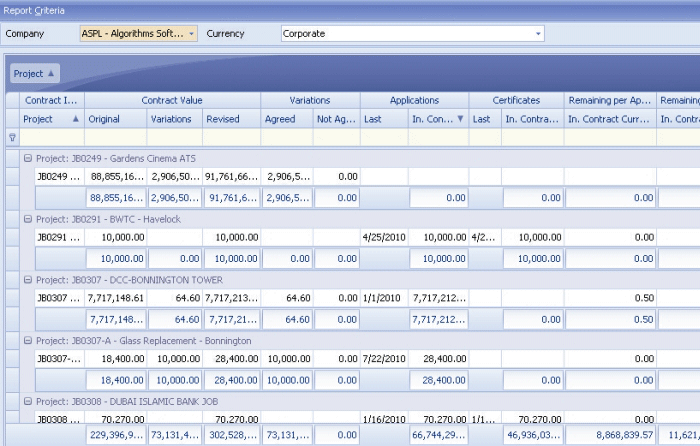The height and width of the screenshot is (446, 700).
Task: Click the In. Contra... header under Certificates
Action: (533, 119)
